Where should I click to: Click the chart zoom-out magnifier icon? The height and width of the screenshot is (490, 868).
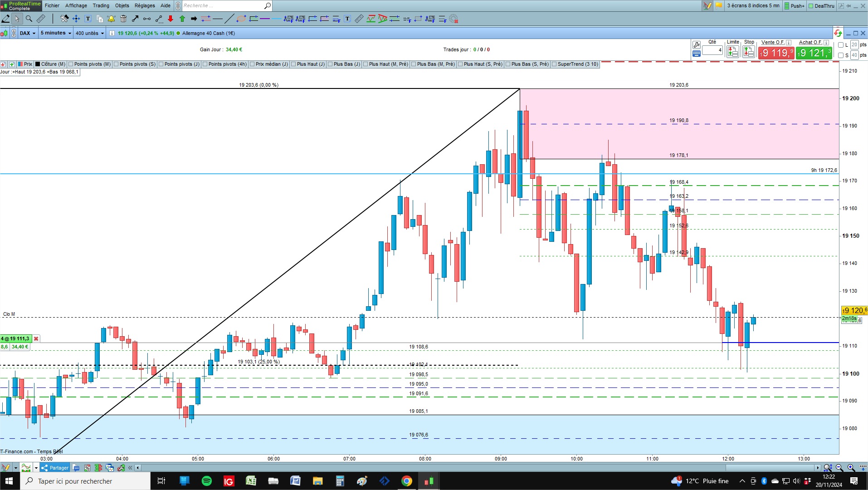click(839, 468)
